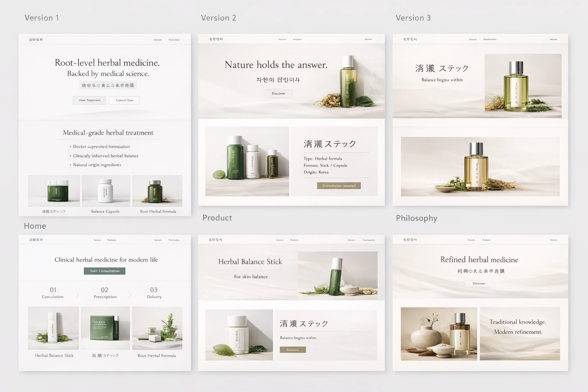Select the "Root-level herbal medicine." headline
Image resolution: width=588 pixels, height=392 pixels.
tap(107, 63)
